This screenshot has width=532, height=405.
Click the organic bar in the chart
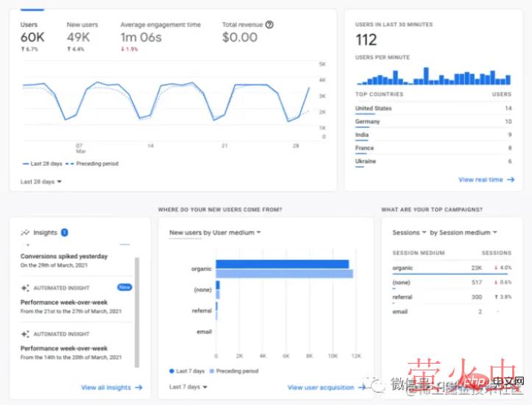[282, 264]
